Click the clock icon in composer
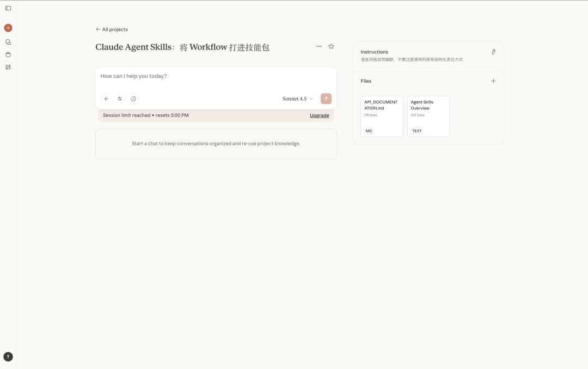The width and height of the screenshot is (588, 369). point(133,99)
